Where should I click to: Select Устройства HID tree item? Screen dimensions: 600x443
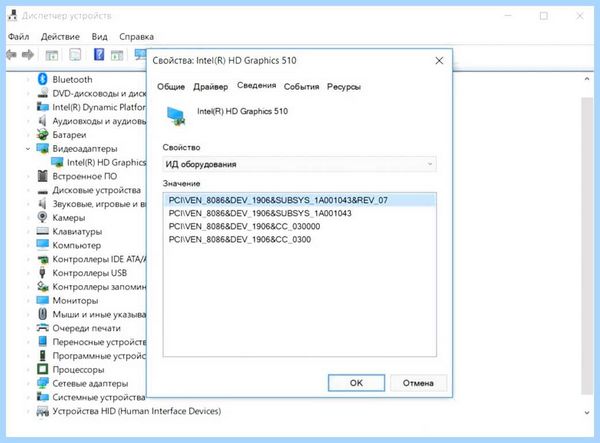click(x=137, y=411)
